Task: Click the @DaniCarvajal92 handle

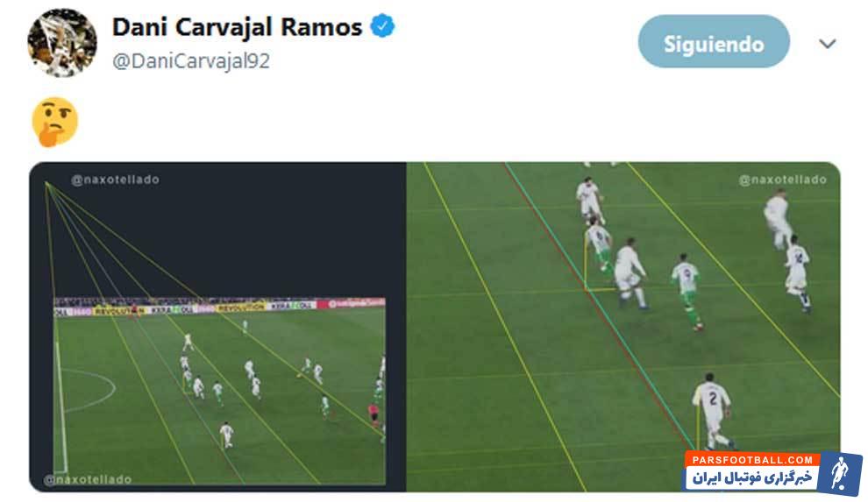Action: (x=191, y=60)
